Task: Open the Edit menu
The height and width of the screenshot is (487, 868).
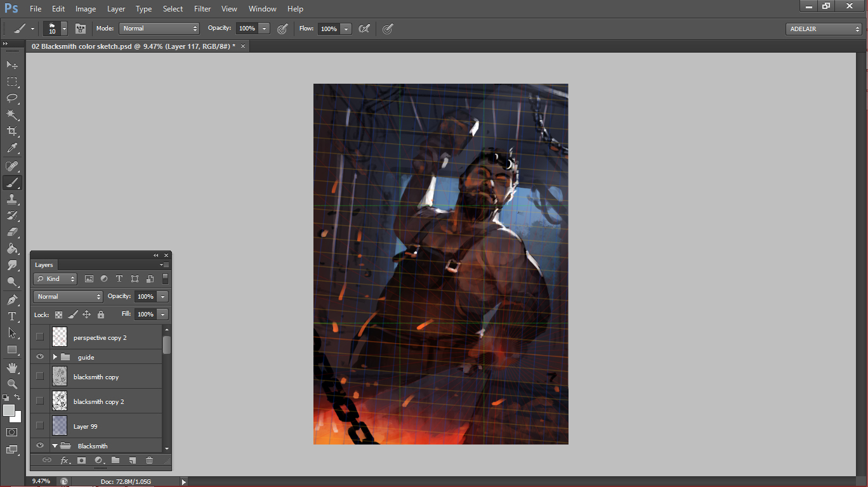Action: (x=58, y=9)
